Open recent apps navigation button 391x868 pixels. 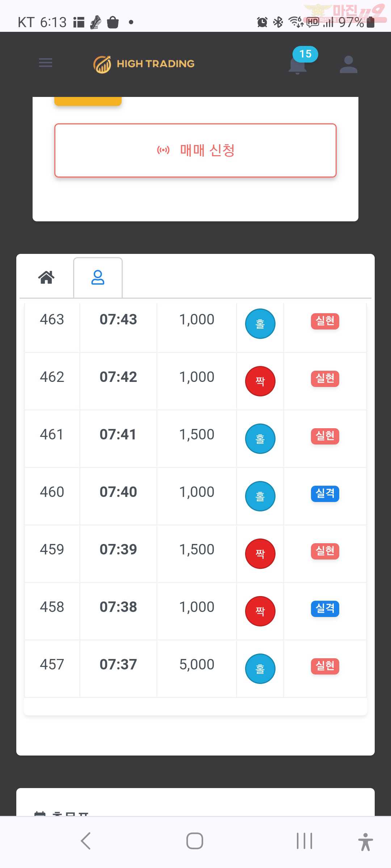304,841
